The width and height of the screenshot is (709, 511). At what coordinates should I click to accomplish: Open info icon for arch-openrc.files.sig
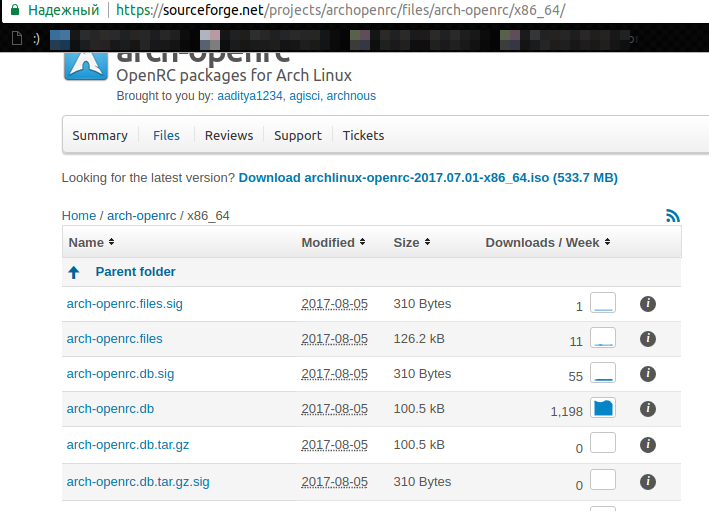coord(648,304)
